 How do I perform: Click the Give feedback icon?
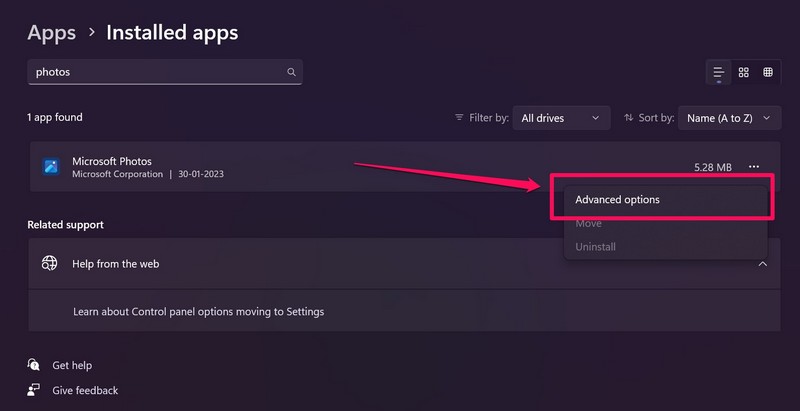pyautogui.click(x=34, y=390)
